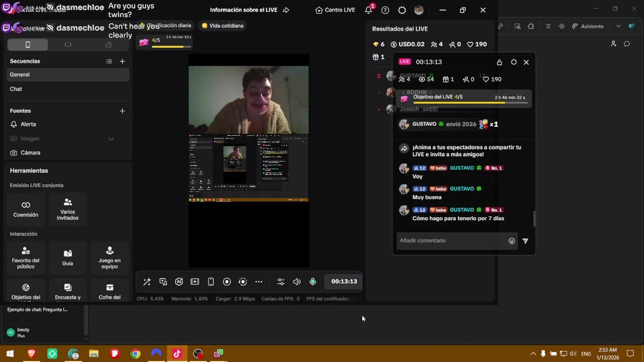Screen dimensions: 644x362
Task: Mute the speaker output icon
Action: (297, 282)
